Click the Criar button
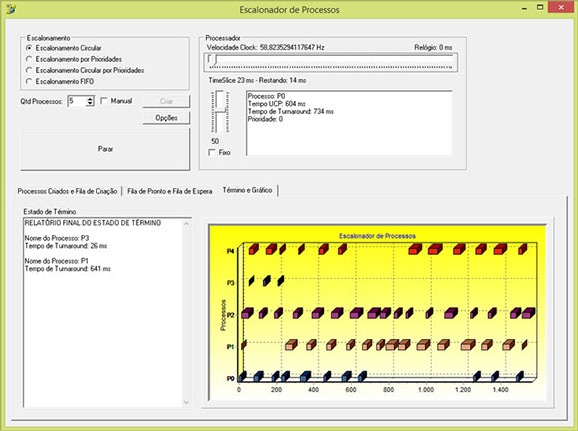Viewport: 578px width, 431px height. pos(166,101)
